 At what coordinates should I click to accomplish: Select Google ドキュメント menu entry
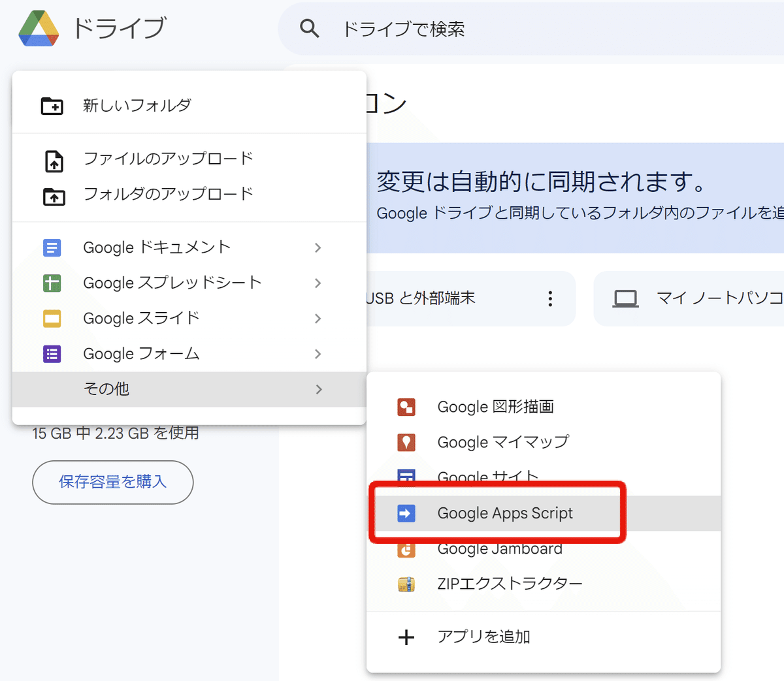pyautogui.click(x=189, y=247)
